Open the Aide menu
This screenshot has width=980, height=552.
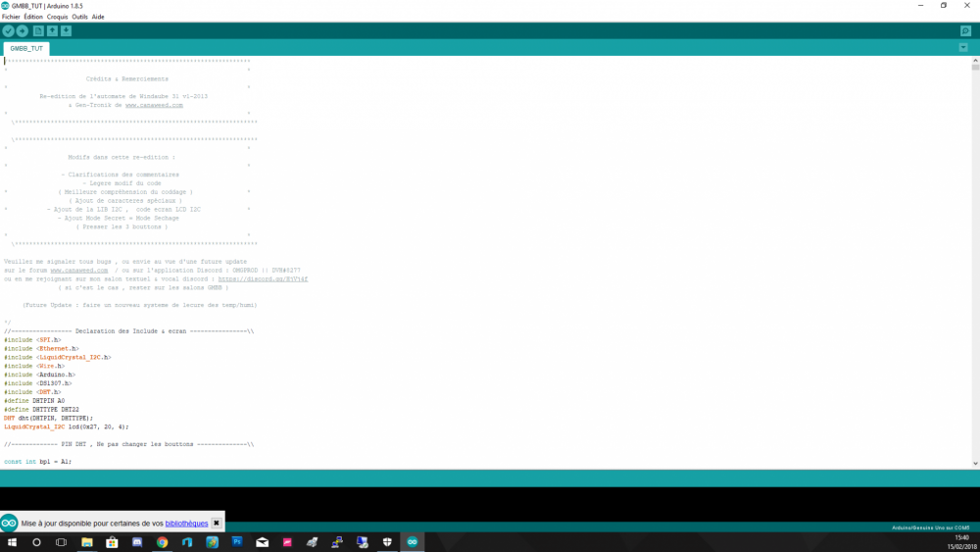coord(98,17)
